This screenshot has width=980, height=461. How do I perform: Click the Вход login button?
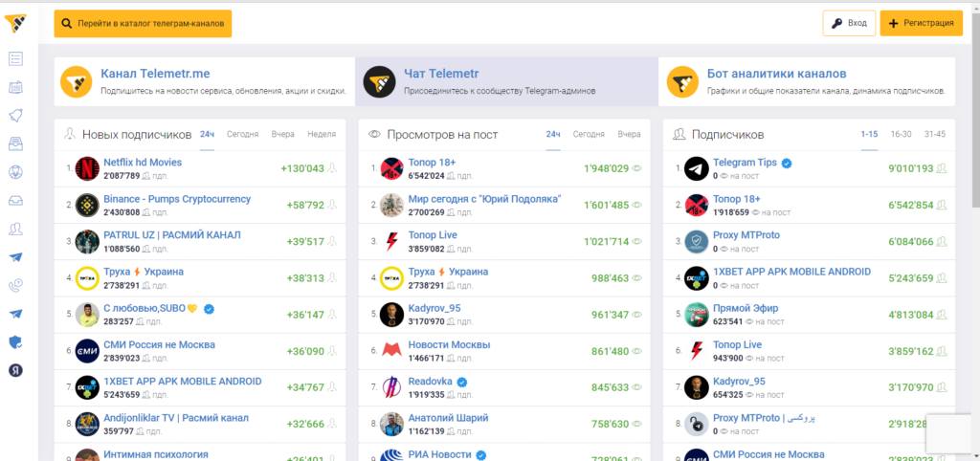[849, 23]
